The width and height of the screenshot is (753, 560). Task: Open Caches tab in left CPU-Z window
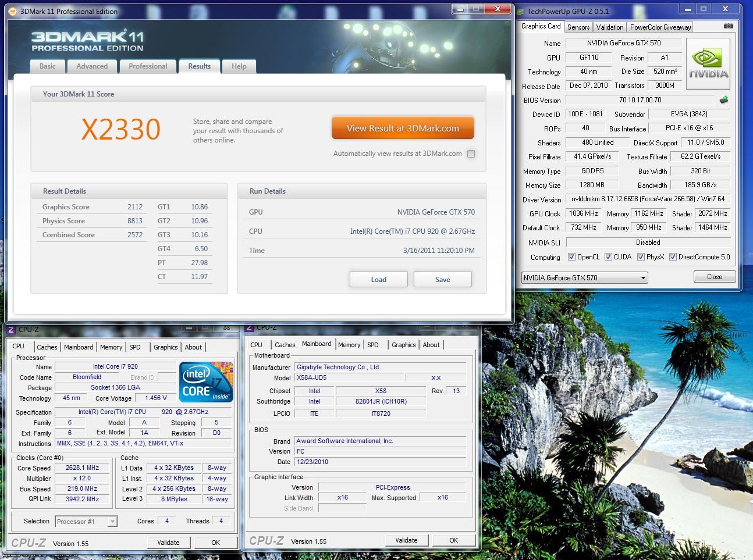47,347
